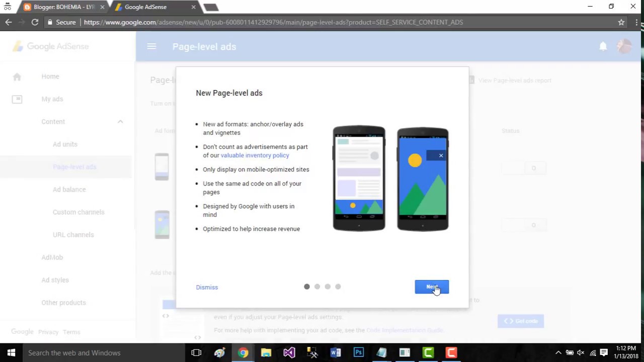Open AdMob in the sidebar

pyautogui.click(x=52, y=257)
